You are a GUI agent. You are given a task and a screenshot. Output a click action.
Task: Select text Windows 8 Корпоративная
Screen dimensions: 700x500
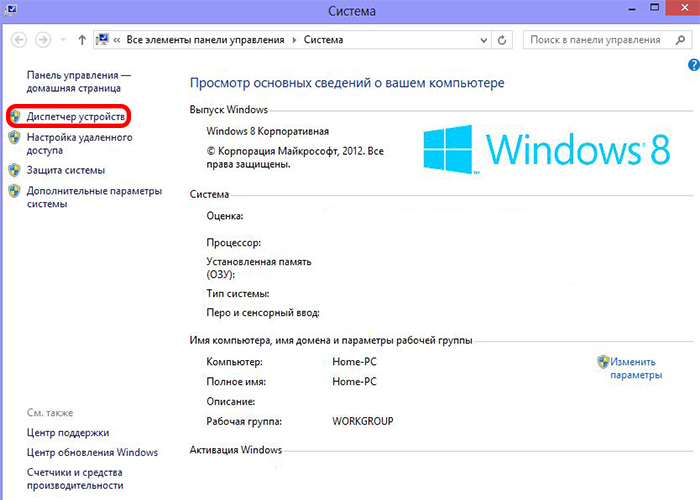pos(267,131)
